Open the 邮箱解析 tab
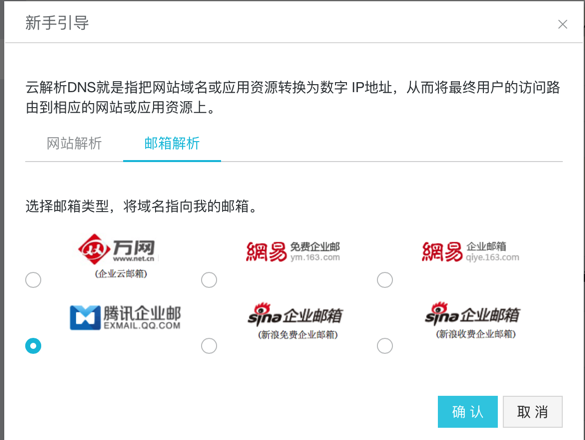Viewport: 585px width, 440px height. (172, 143)
